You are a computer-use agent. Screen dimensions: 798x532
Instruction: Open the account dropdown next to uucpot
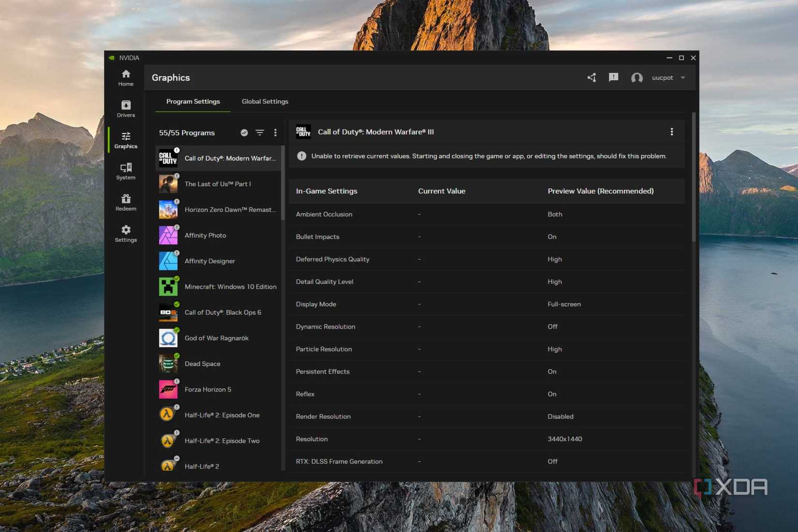[x=683, y=77]
